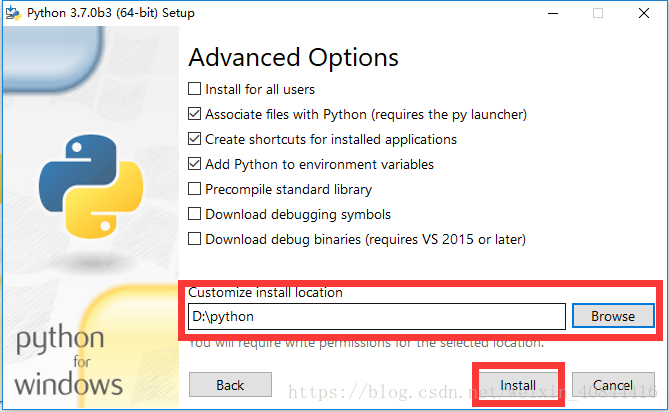Viewport: 670px width, 412px height.
Task: Uncheck Associate files with Python
Action: coord(195,114)
